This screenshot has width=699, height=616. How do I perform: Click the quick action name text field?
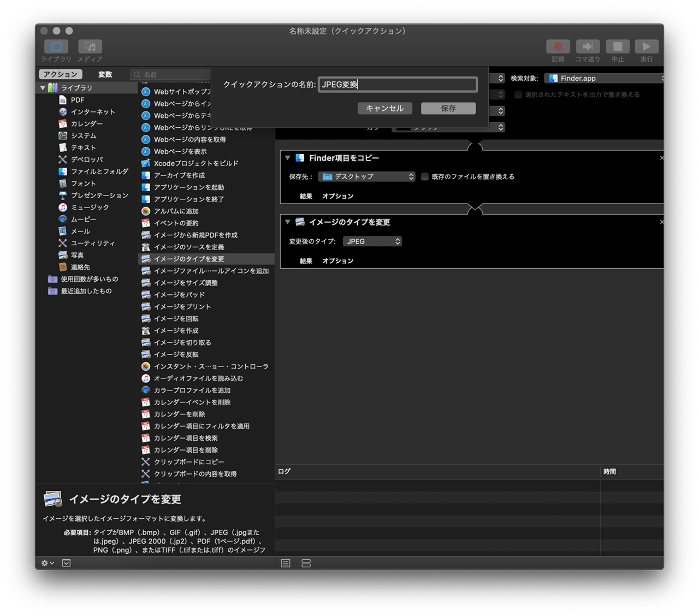coord(398,85)
